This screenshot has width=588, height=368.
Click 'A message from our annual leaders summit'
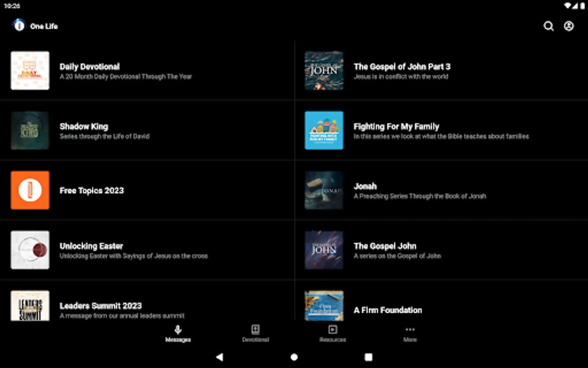click(x=122, y=316)
